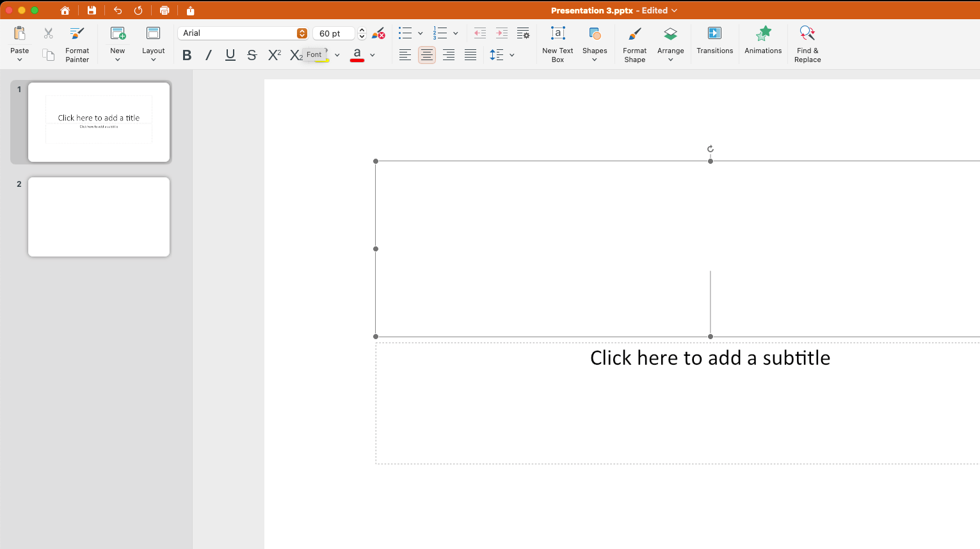Open the Transitions panel
This screenshot has height=549, width=980.
(714, 40)
